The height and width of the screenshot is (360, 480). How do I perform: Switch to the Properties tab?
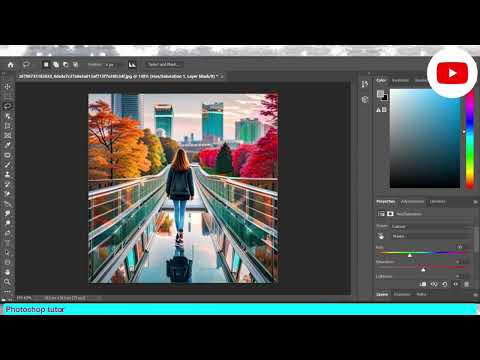point(386,202)
